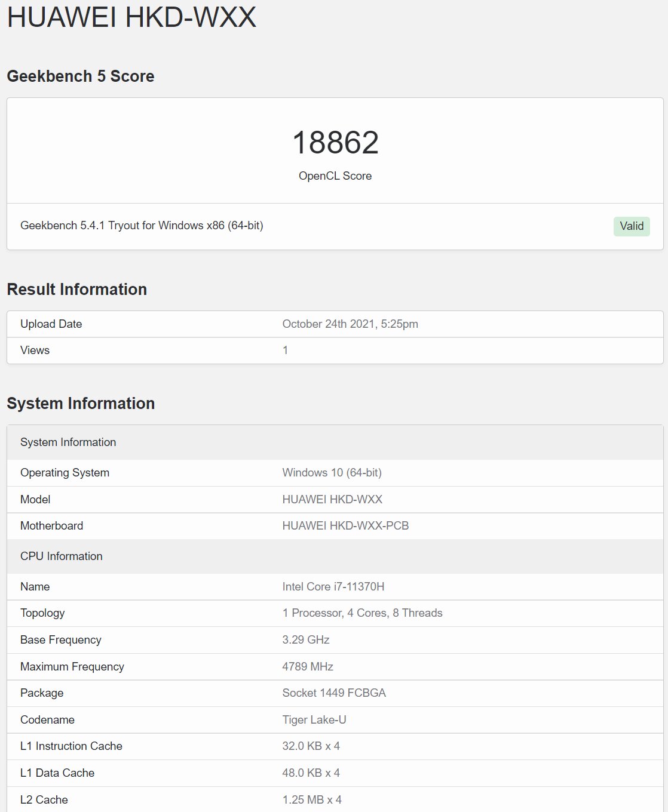Click the System Information section heading
The image size is (668, 812).
point(81,403)
